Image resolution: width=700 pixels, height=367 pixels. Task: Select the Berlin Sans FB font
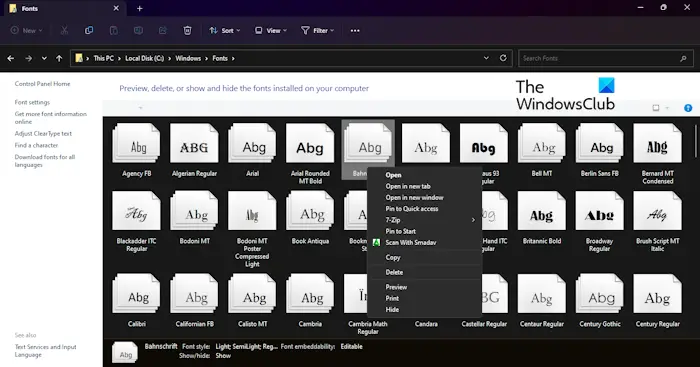600,150
